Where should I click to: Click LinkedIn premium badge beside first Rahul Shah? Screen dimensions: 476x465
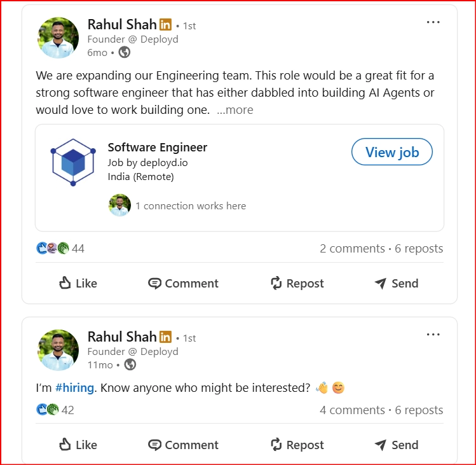pyautogui.click(x=165, y=25)
